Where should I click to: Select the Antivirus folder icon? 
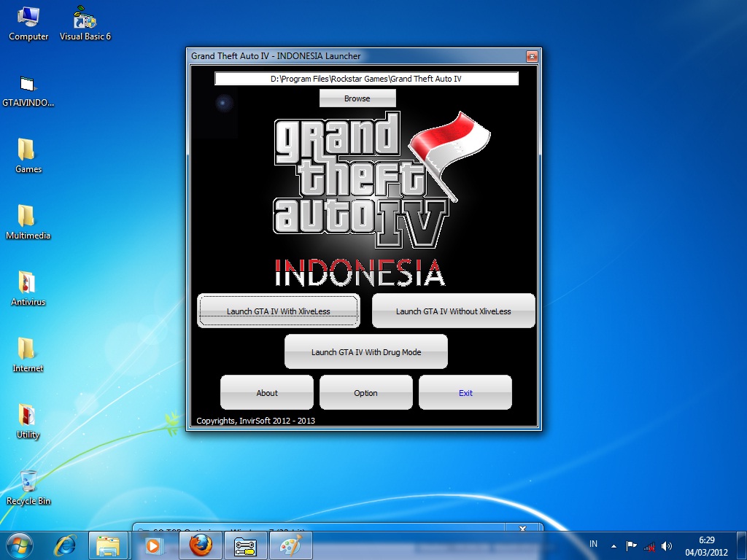28,289
